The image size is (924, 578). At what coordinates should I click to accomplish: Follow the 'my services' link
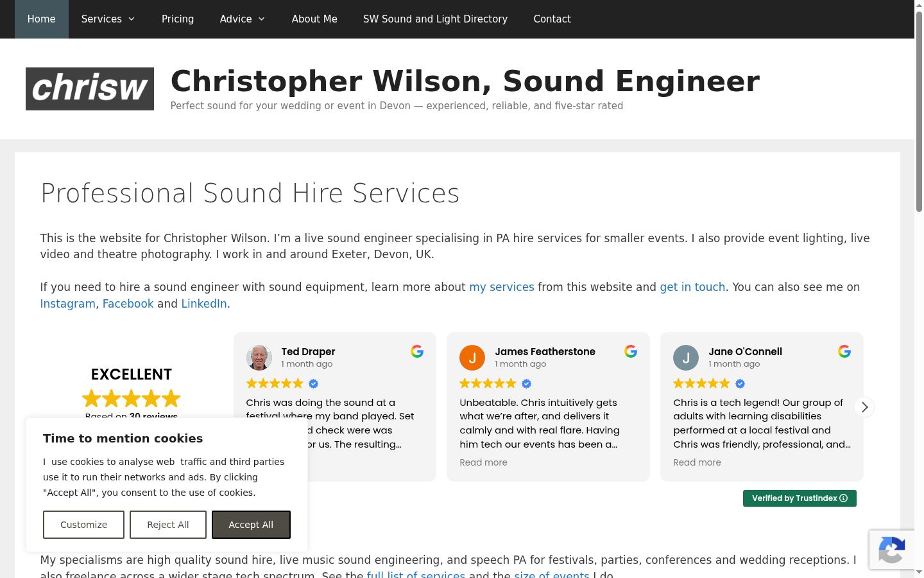(x=502, y=287)
